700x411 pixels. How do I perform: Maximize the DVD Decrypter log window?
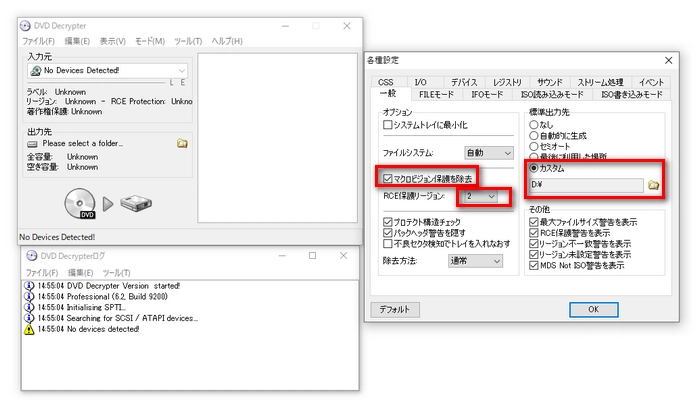(x=312, y=256)
